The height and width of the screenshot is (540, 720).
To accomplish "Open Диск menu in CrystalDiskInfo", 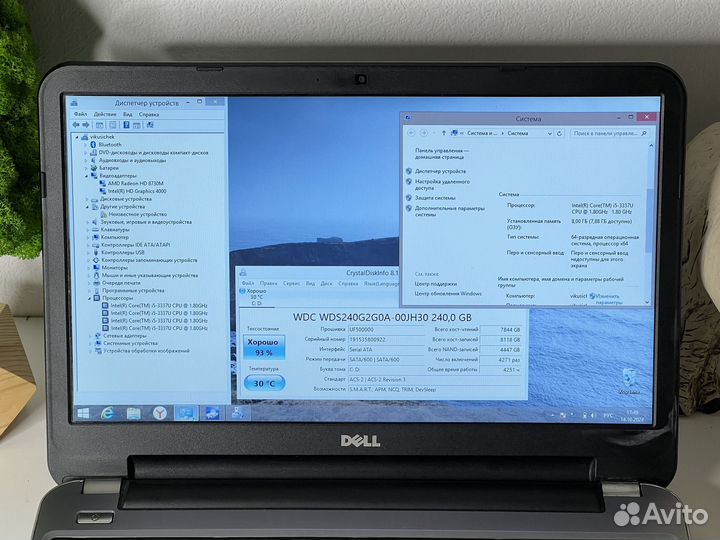I will (326, 283).
